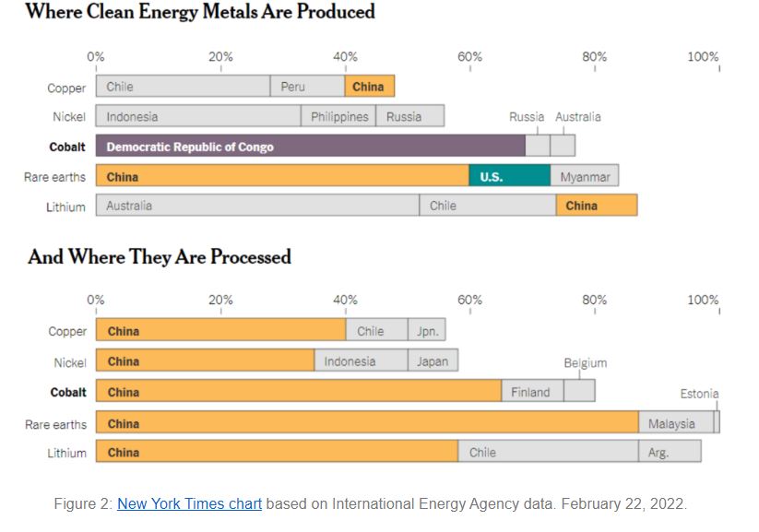This screenshot has height=532, width=759.
Task: Click the Estonia label near rare earths processing
Action: pos(699,394)
